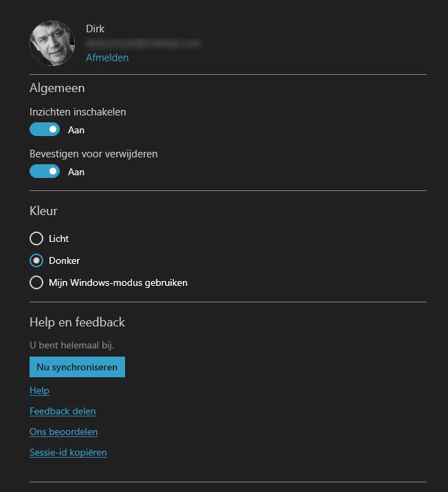Copy session ID via Sessie-id kopiëren
The height and width of the screenshot is (492, 448).
68,452
